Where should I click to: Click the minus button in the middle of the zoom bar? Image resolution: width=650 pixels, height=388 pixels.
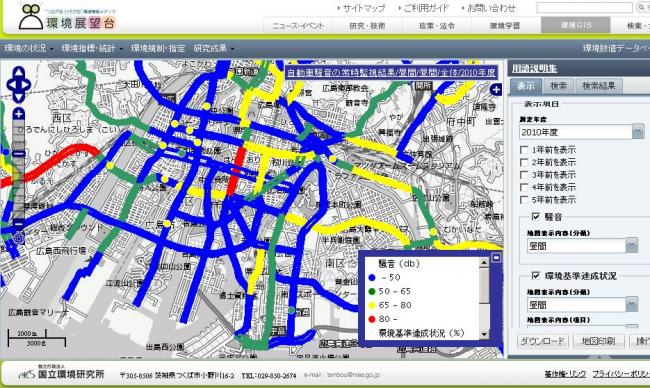19,154
